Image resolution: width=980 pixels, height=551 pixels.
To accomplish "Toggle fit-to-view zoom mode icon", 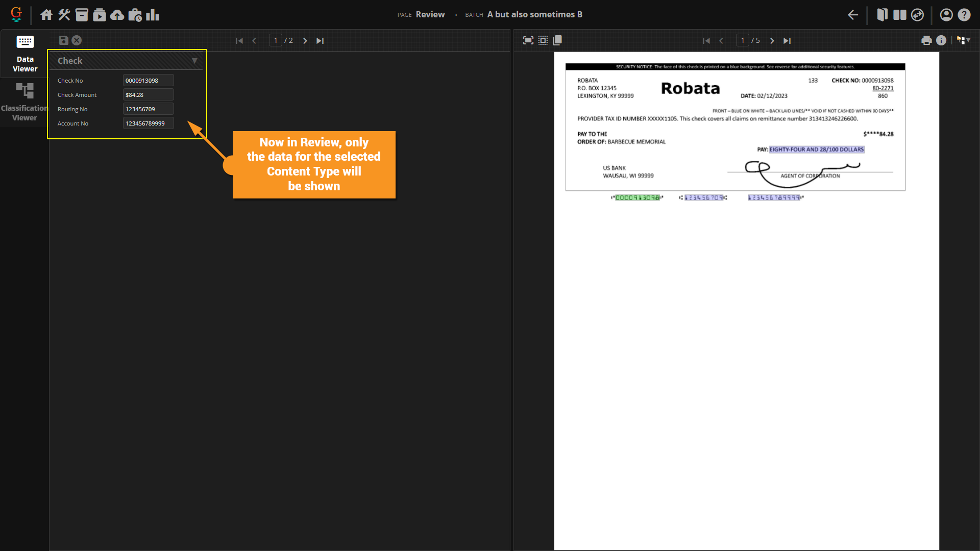I will coord(528,40).
